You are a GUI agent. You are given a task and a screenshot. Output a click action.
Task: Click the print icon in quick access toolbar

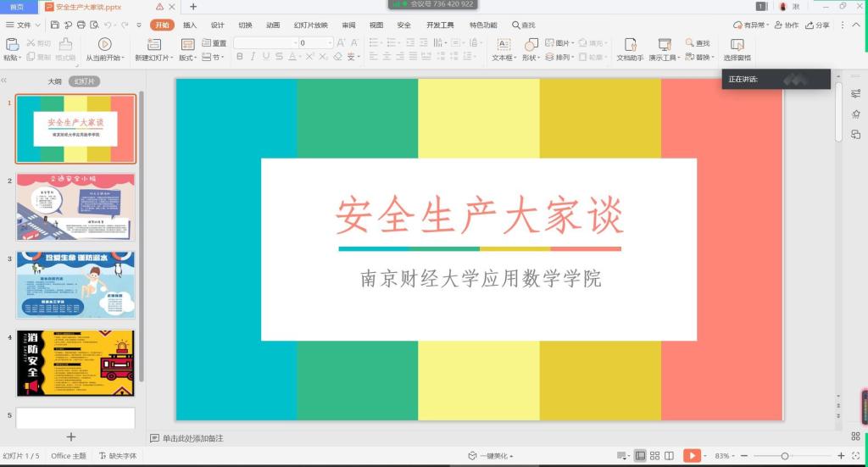(81, 25)
